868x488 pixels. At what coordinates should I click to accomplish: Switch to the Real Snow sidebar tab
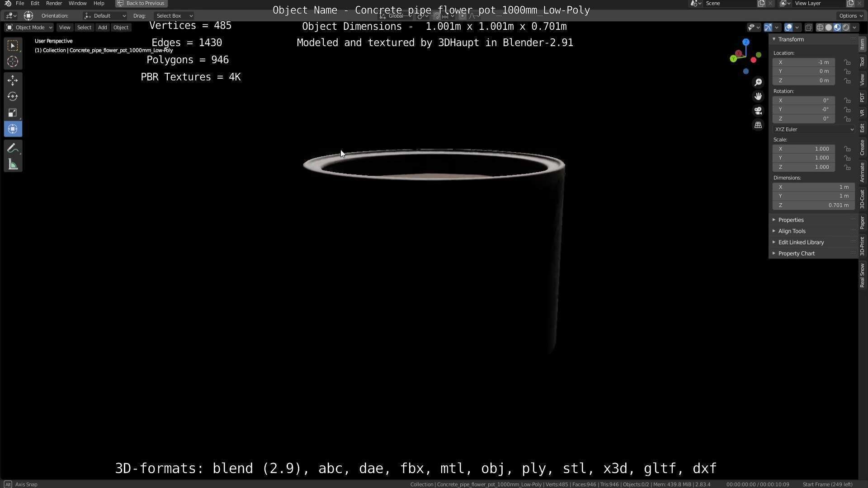863,276
